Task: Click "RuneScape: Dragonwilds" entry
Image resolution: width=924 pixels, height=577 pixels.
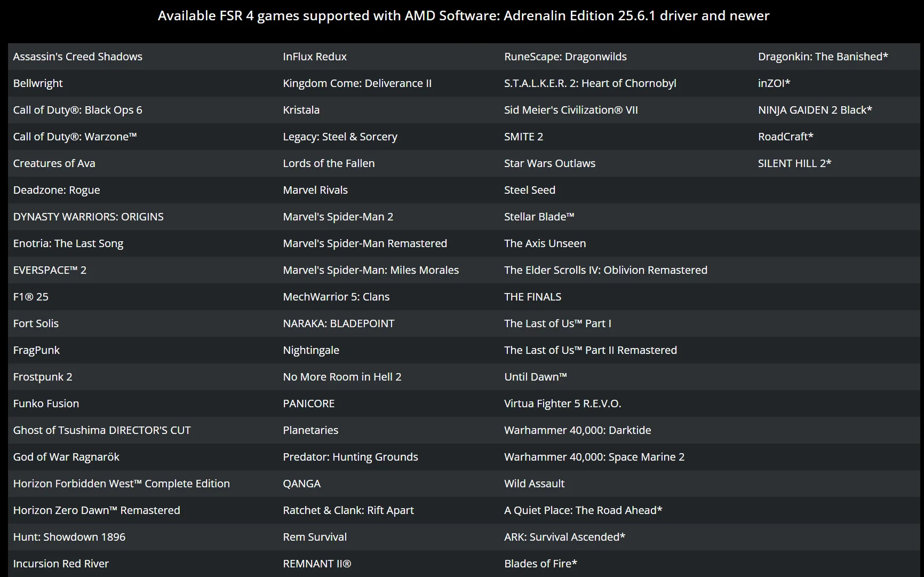Action: [565, 57]
